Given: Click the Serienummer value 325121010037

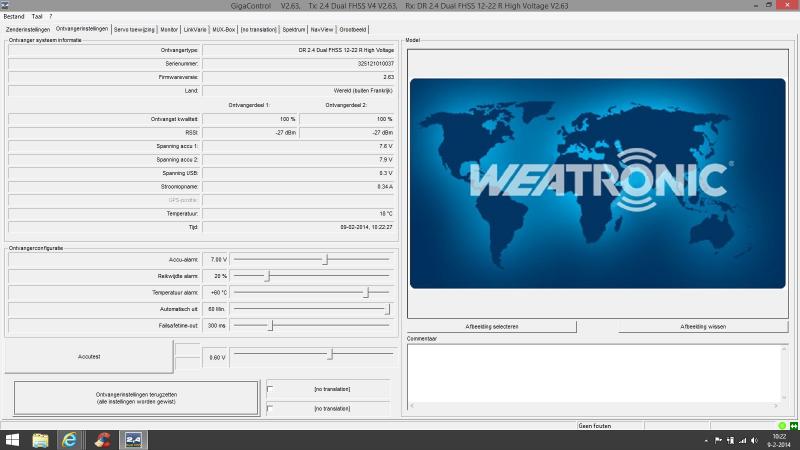Looking at the screenshot, I should coord(376,64).
